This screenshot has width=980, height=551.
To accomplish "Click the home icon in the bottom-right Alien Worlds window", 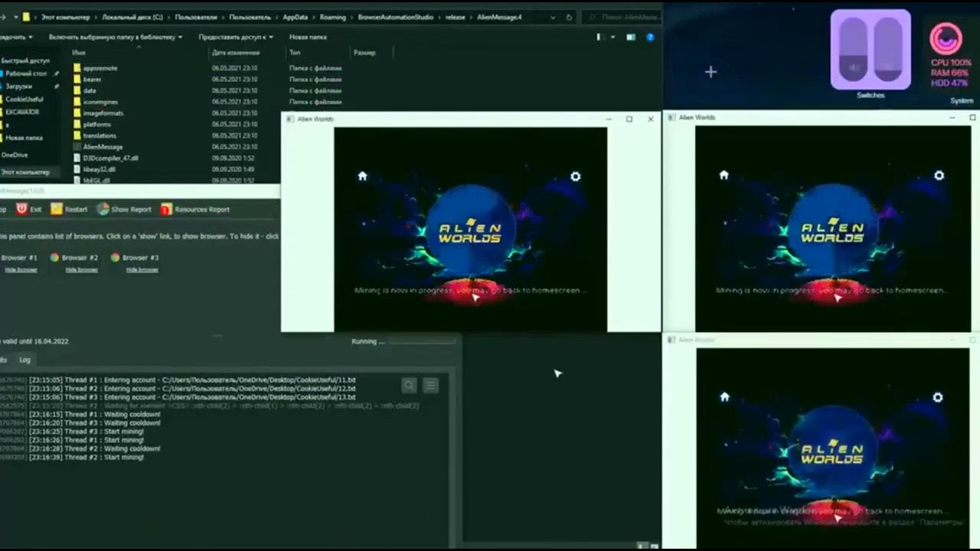I will click(724, 397).
